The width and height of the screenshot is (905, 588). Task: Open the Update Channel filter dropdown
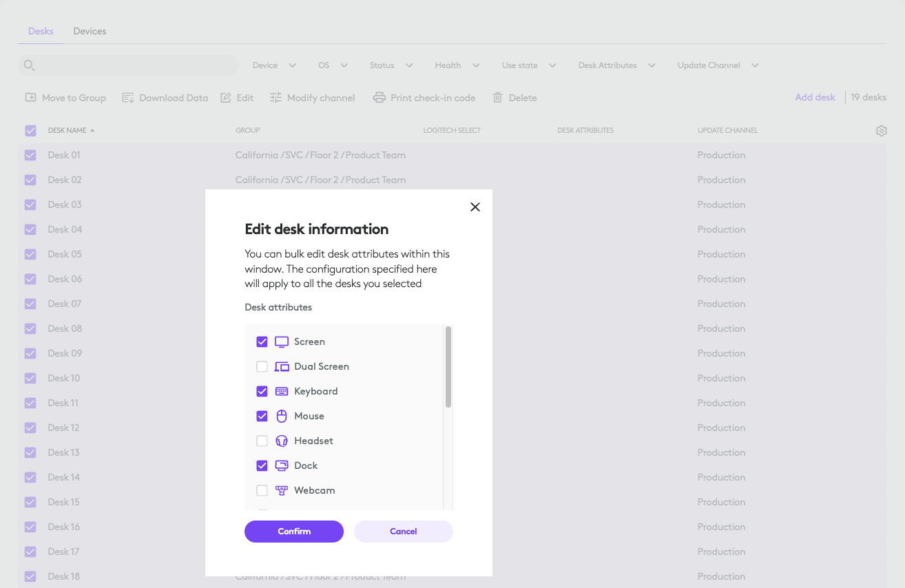717,64
